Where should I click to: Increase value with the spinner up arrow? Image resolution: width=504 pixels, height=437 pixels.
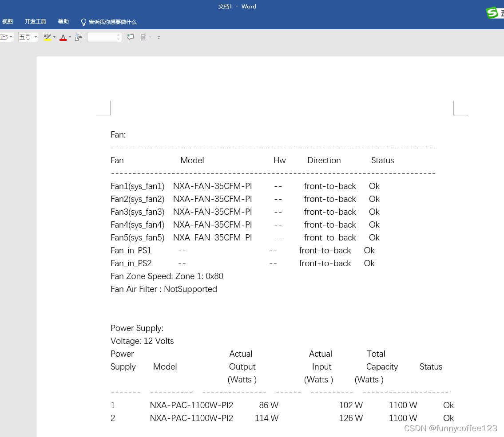(x=119, y=35)
